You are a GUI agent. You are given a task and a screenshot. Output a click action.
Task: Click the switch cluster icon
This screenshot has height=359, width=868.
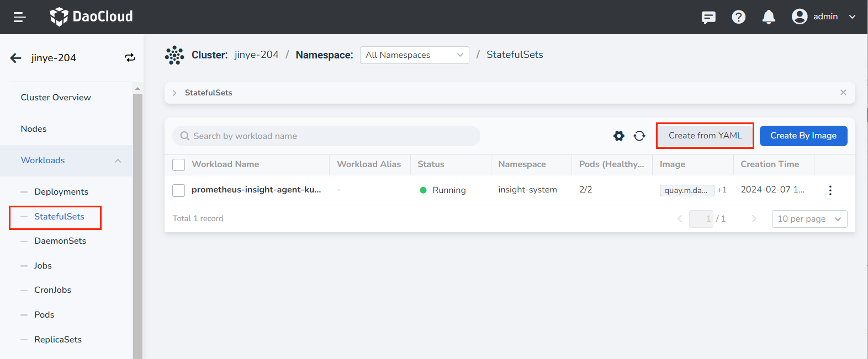130,58
